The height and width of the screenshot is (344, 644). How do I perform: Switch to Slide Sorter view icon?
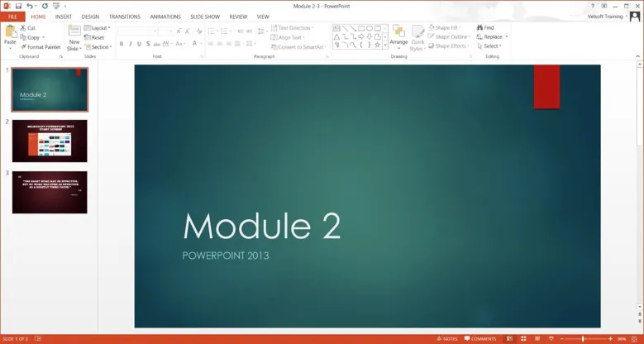tap(523, 339)
